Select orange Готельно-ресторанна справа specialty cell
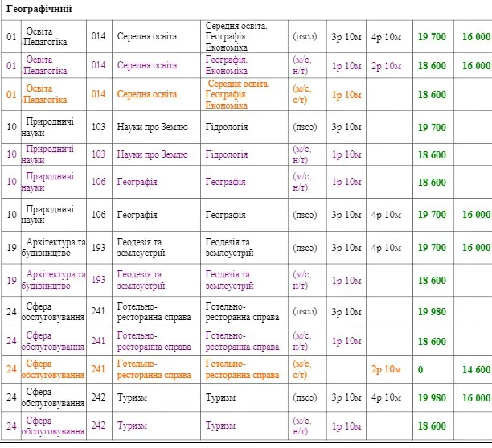Viewport: 492px width, 448px height. (156, 369)
